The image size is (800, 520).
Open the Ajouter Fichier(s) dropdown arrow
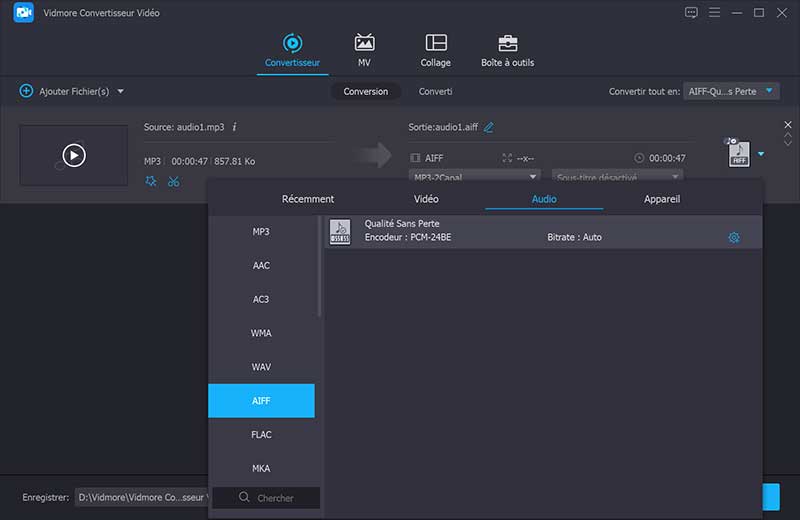click(x=121, y=92)
